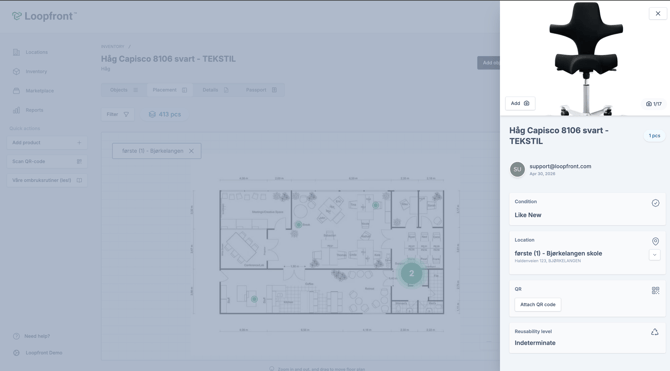This screenshot has width=670, height=371.
Task: Click the Need help question icon
Action: click(x=16, y=336)
